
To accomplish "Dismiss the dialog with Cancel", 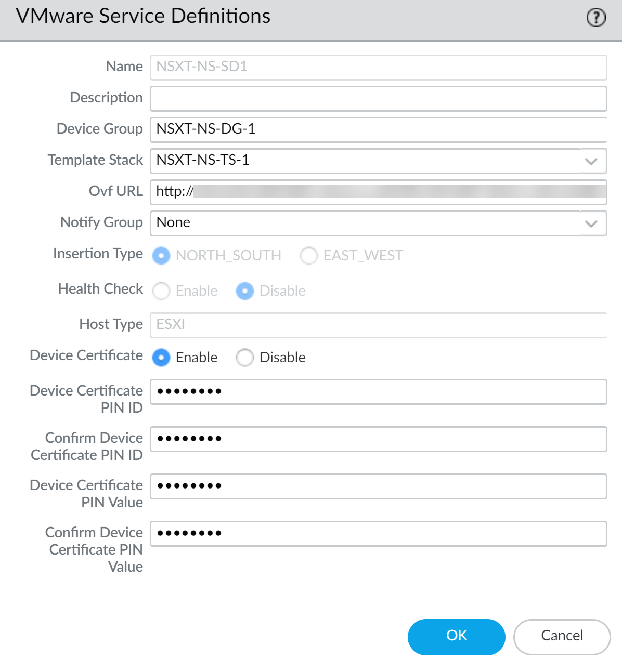I will tap(562, 637).
